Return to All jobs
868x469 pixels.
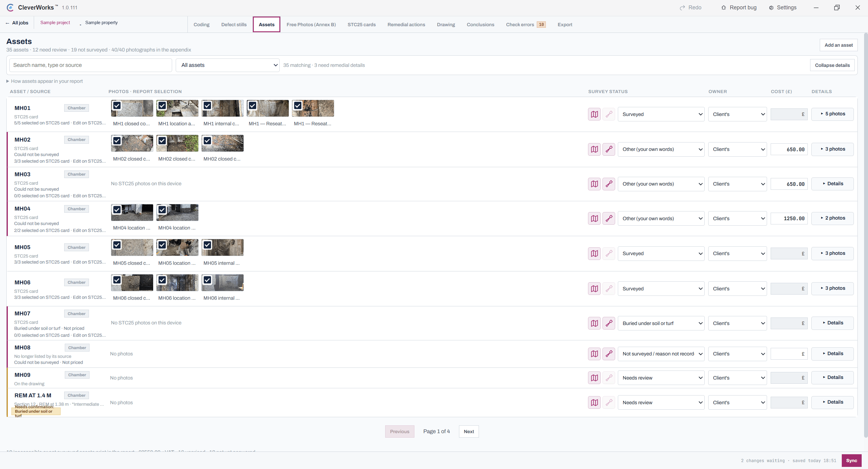pyautogui.click(x=17, y=23)
